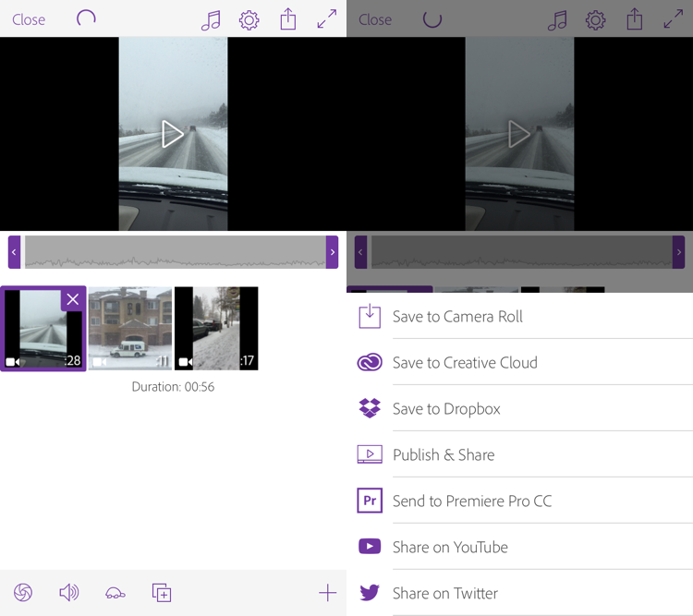Click right trim handle of audio waveform
This screenshot has height=616, width=693.
[x=332, y=252]
